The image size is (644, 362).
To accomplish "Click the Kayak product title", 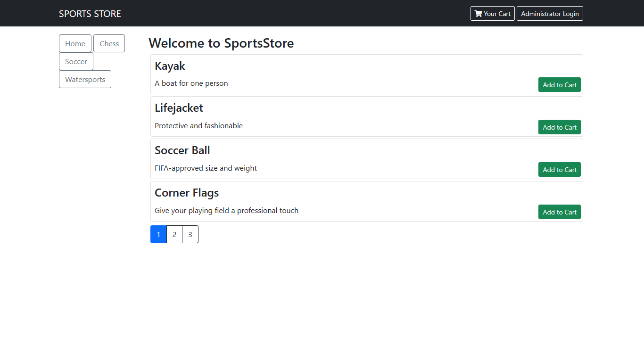I will tap(170, 66).
